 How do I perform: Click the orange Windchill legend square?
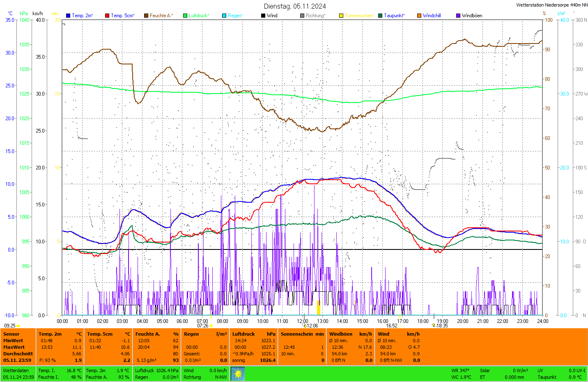click(x=419, y=16)
